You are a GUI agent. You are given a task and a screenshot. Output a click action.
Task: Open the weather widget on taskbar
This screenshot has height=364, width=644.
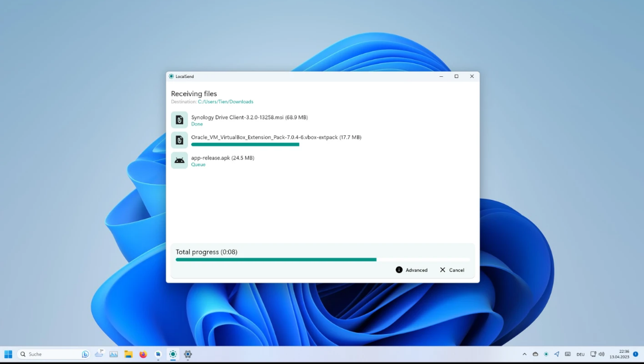(x=99, y=353)
